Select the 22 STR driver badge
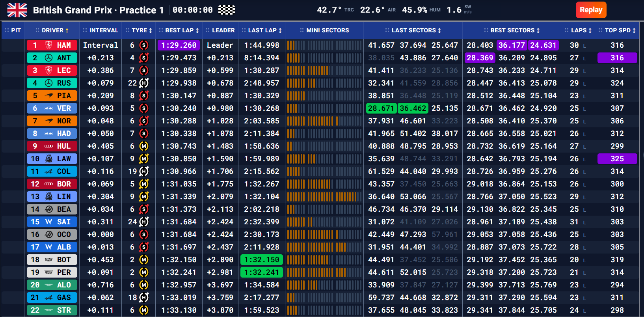 click(x=52, y=310)
